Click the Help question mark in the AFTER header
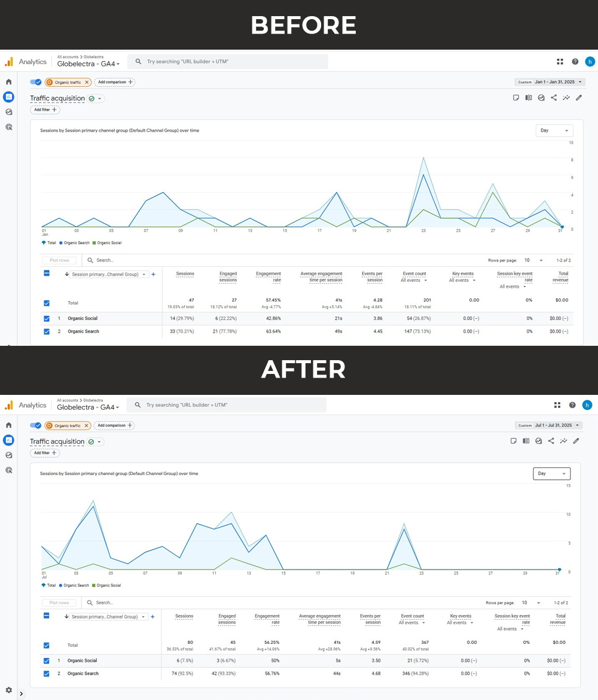Viewport: 598px width, 700px height. point(572,405)
